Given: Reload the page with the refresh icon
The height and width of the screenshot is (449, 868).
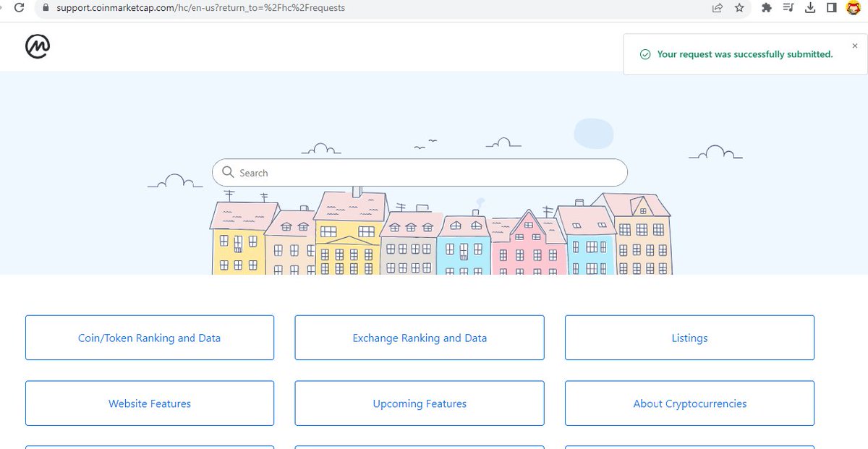Looking at the screenshot, I should [x=20, y=8].
